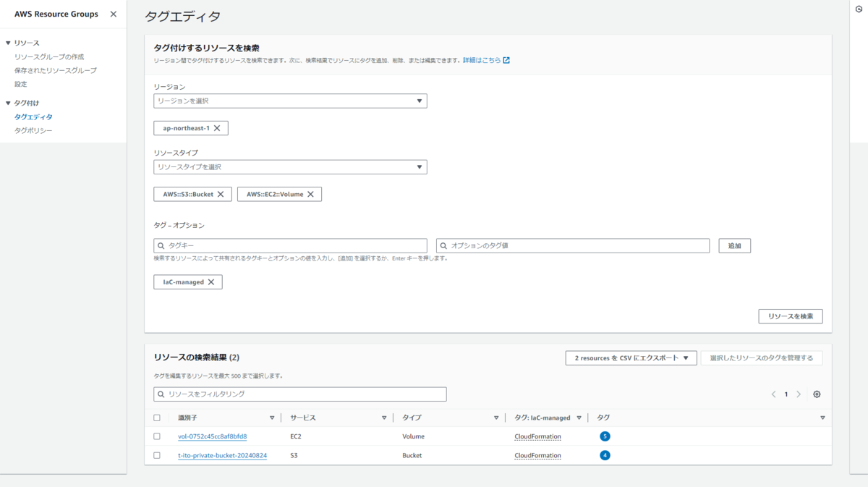
Task: Go to previous results page arrow
Action: (773, 394)
